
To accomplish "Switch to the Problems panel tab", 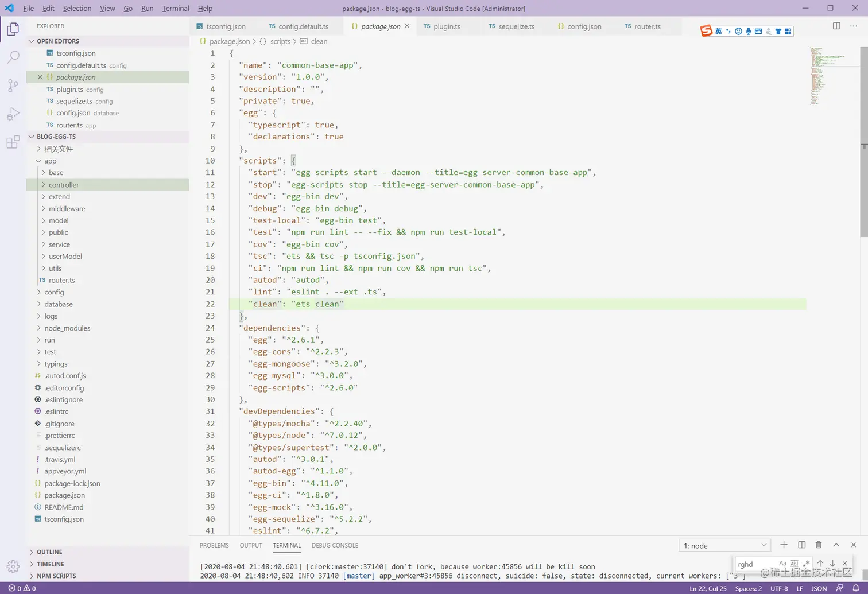I will coord(214,545).
